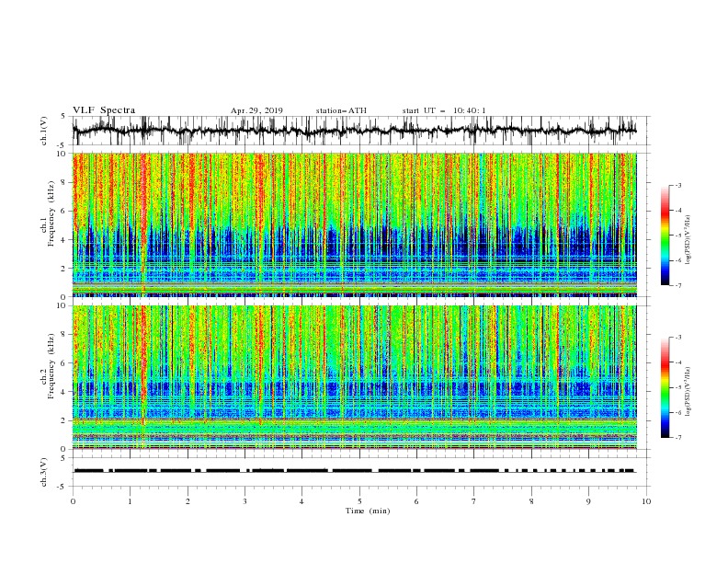Click time axis tick label "2"

[188, 501]
